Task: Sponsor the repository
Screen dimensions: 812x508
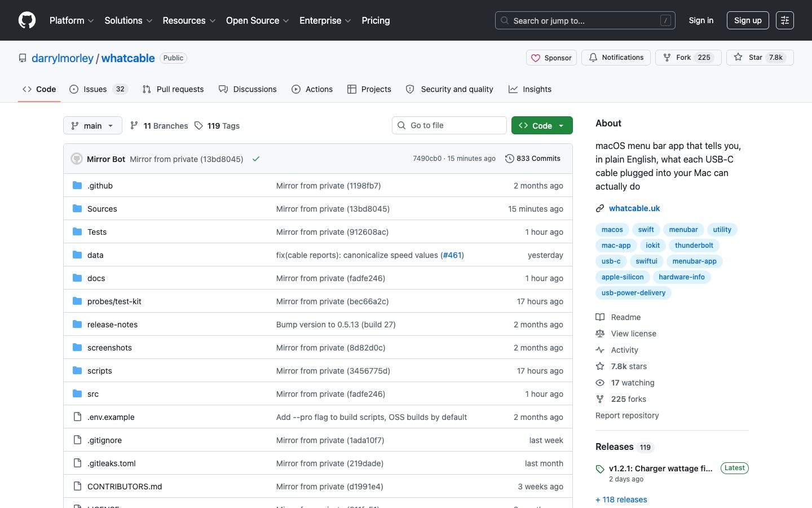Action: pos(551,58)
